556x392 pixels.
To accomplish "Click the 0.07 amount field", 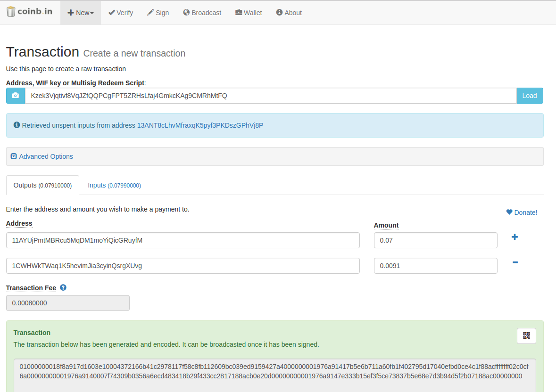I will tap(435, 240).
